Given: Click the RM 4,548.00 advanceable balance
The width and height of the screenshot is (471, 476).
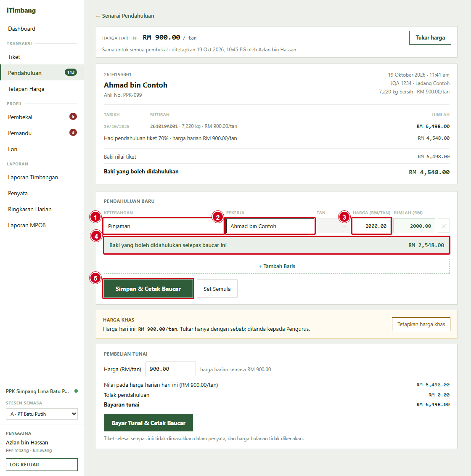Looking at the screenshot, I should point(429,172).
